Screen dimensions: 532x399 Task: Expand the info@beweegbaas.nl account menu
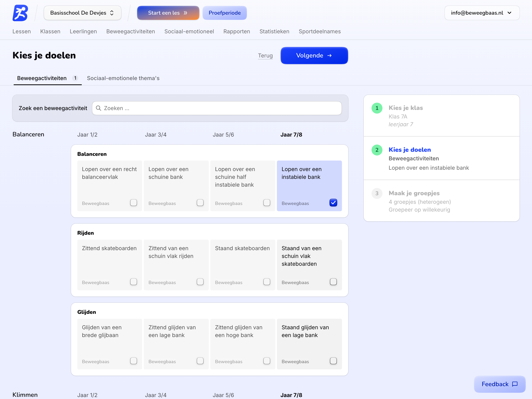point(482,13)
